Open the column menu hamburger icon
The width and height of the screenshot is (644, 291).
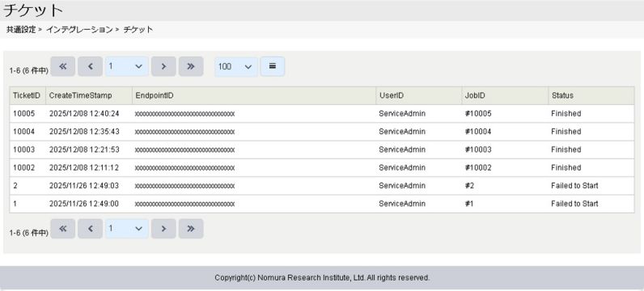tap(273, 66)
